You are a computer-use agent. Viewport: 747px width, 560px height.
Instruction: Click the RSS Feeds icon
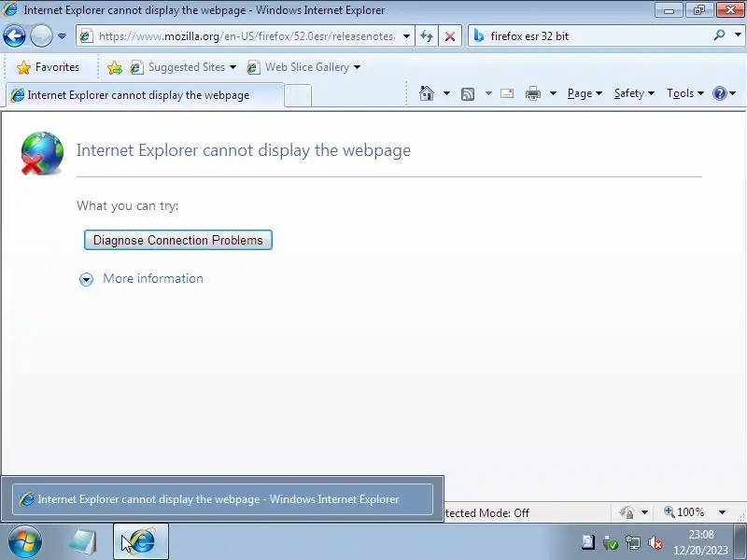[x=468, y=94]
